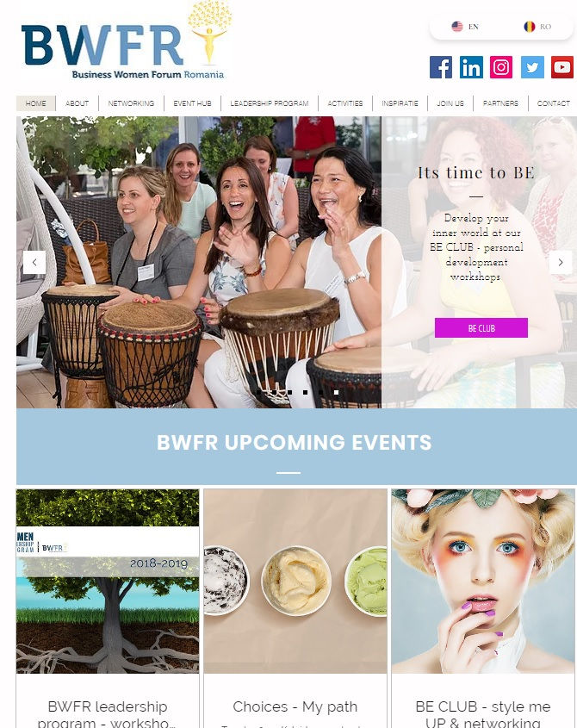Open the LinkedIn social icon
Viewport: 577px width, 728px height.
471,67
